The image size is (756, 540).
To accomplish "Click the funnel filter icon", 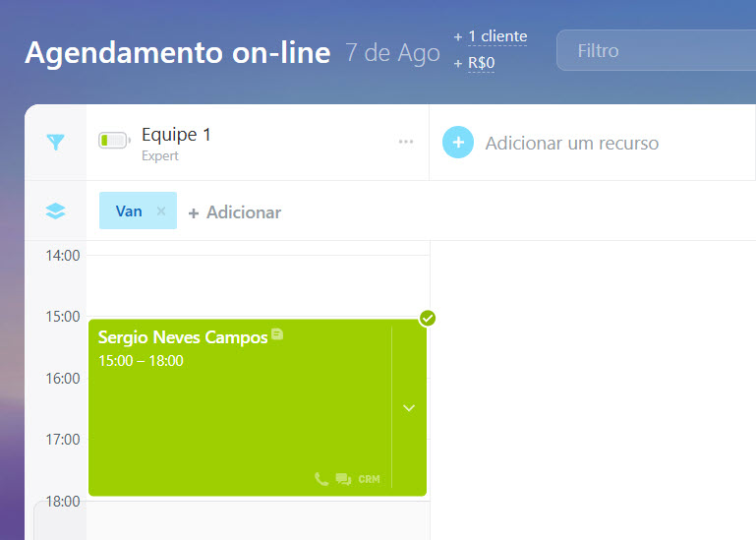I will click(x=56, y=143).
